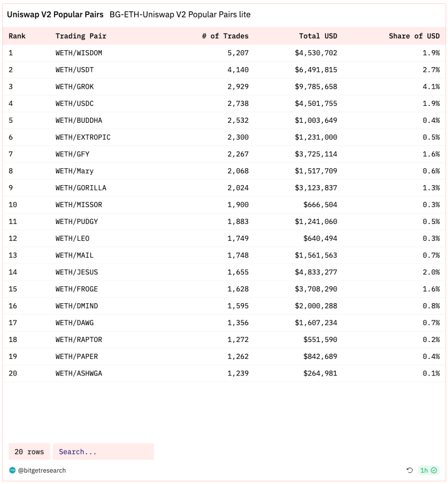This screenshot has height=484, width=448.
Task: Open the Uniswap V2 Popular Pairs title
Action: [x=55, y=14]
